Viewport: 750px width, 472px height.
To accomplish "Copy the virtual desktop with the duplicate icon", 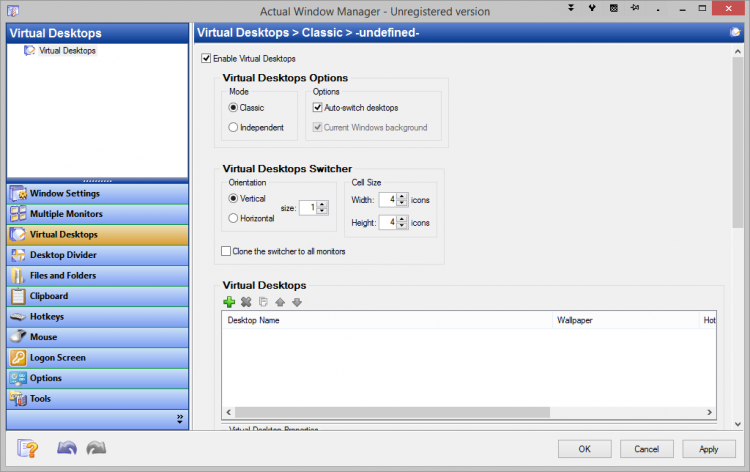I will (263, 302).
